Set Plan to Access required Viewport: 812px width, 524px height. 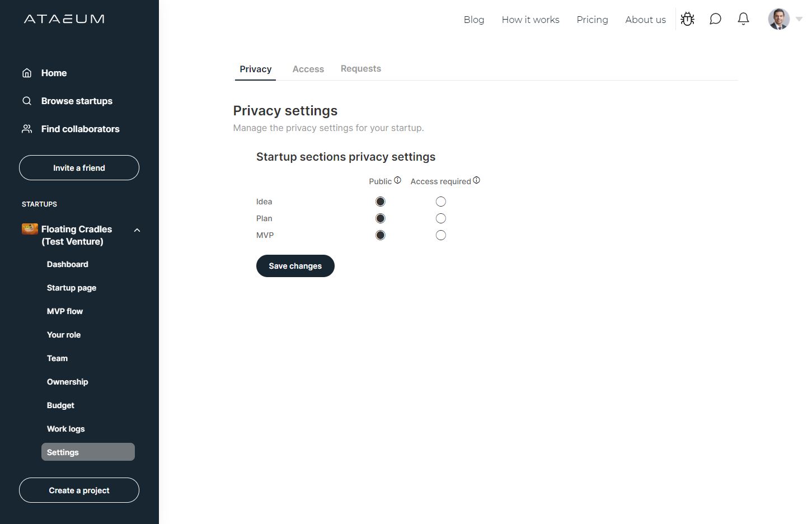[441, 218]
